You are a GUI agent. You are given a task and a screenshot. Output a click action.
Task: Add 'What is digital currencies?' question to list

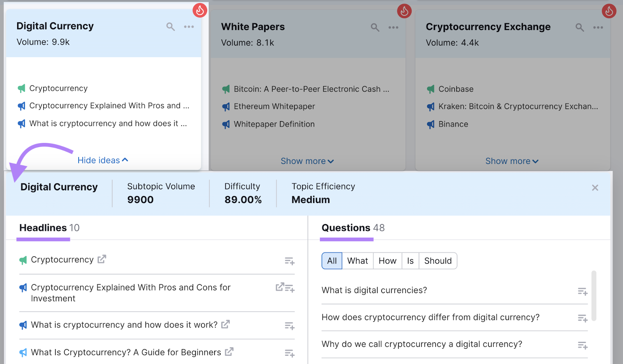(x=583, y=291)
